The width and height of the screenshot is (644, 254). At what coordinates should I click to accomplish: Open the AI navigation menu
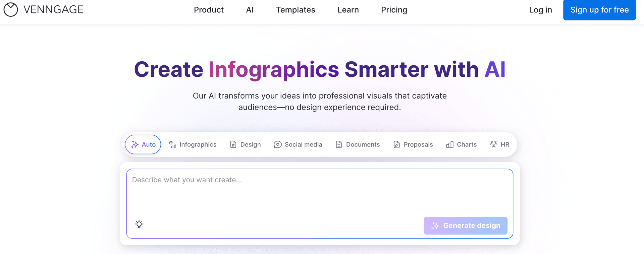pos(250,10)
